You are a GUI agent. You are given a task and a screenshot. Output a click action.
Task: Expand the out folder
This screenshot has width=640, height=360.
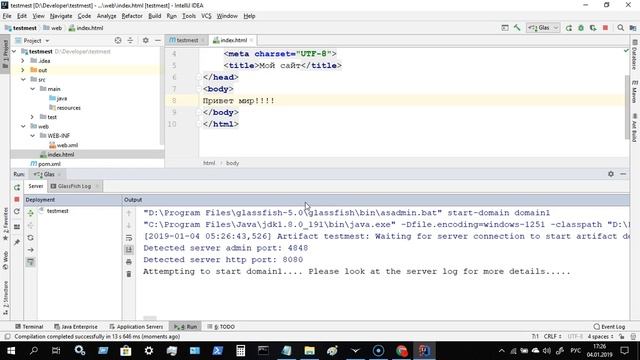[23, 70]
